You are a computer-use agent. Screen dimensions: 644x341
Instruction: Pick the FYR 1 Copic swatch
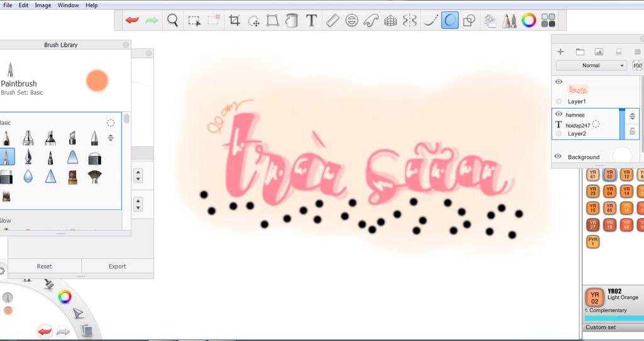592,241
